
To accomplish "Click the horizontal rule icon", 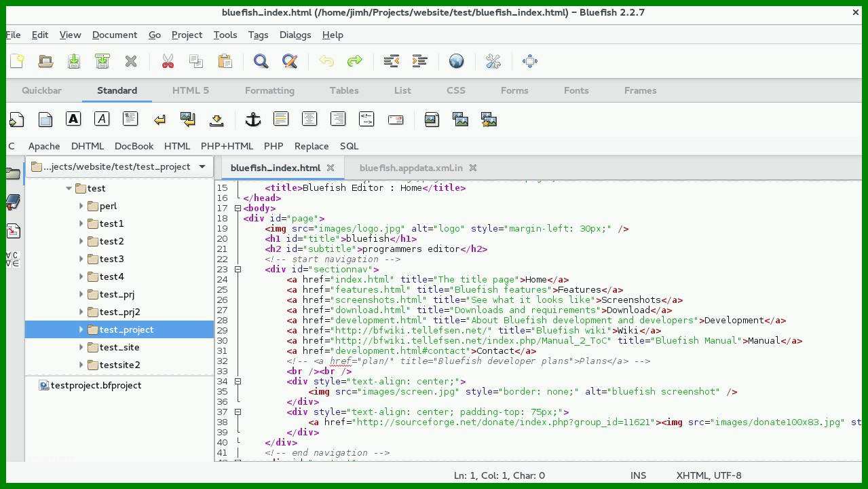I will (x=281, y=120).
